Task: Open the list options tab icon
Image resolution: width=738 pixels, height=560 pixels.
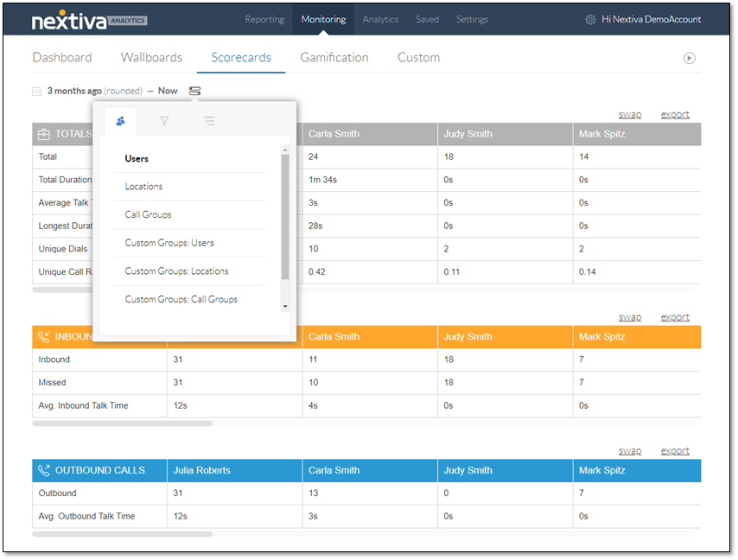Action: coord(209,121)
